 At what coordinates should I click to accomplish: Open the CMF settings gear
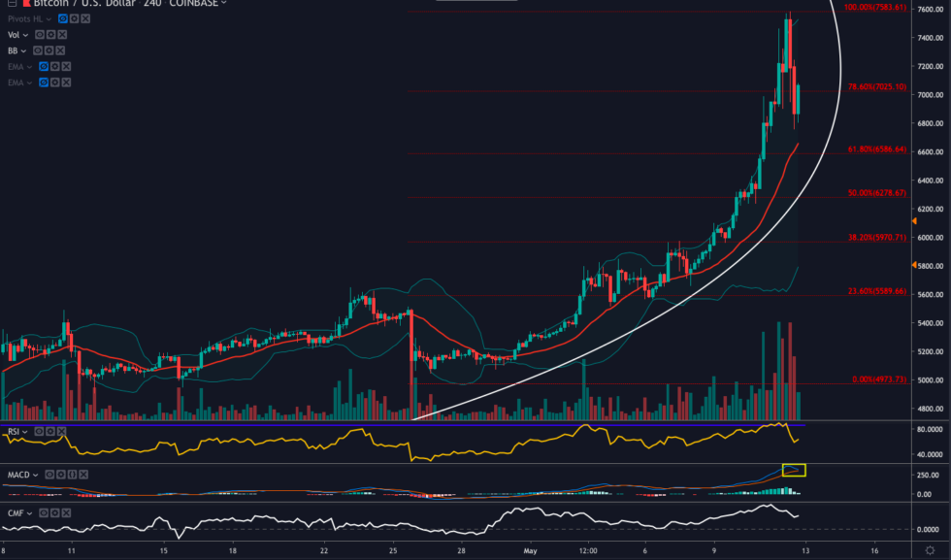coord(55,512)
